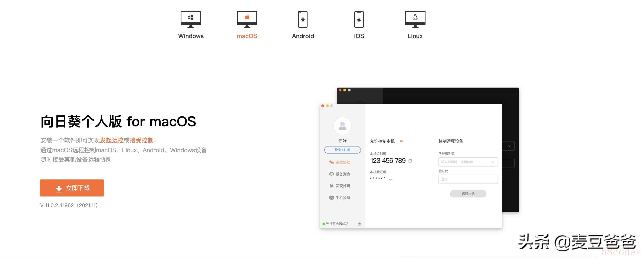Click the user avatar in app preview

pos(342,126)
